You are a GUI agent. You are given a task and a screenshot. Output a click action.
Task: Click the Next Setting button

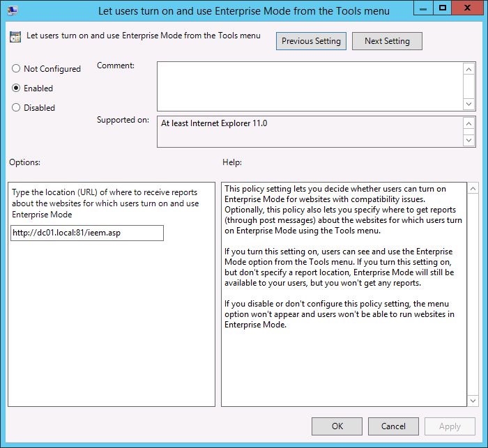point(387,41)
